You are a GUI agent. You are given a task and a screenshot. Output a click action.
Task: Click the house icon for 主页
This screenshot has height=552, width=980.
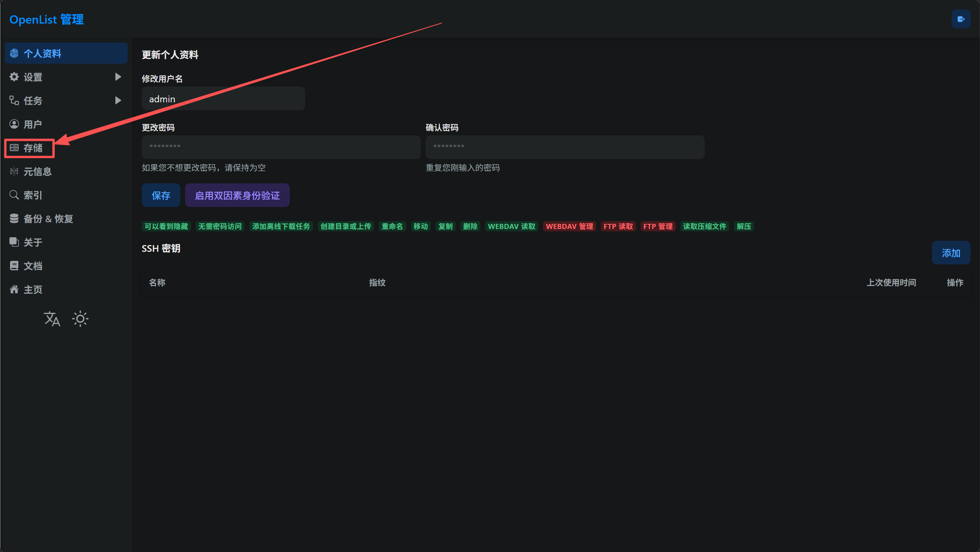pos(14,290)
